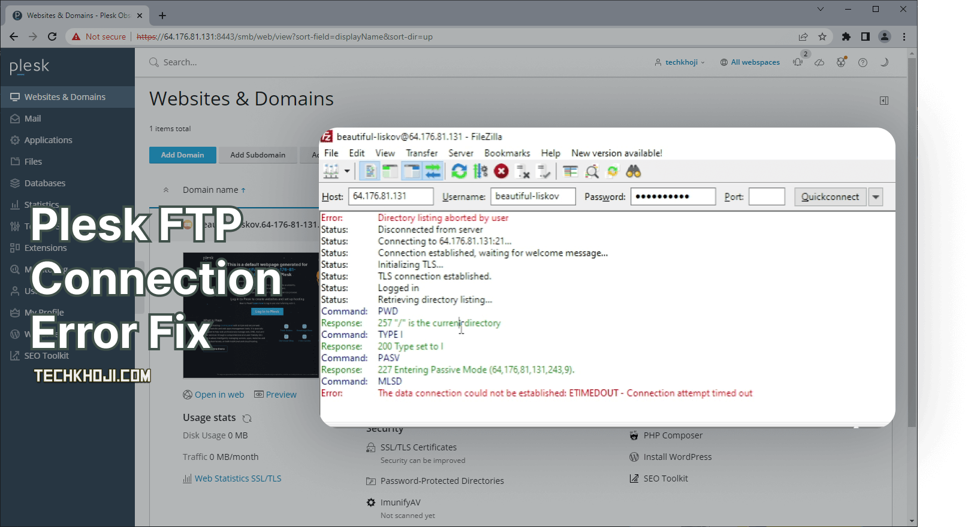Screen dimensions: 980x527
Task: Collapse the Plesk right side panel
Action: click(x=884, y=101)
